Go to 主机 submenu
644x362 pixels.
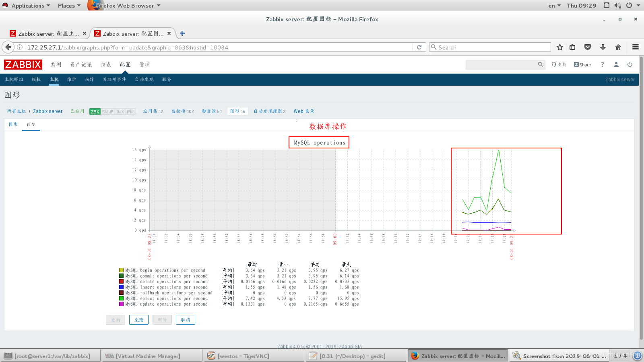[x=54, y=79]
